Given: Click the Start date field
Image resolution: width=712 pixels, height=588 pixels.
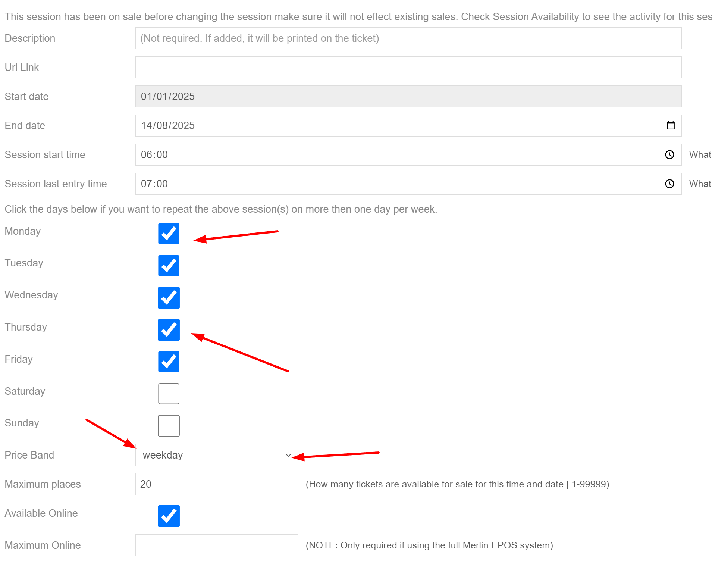Looking at the screenshot, I should (x=408, y=96).
